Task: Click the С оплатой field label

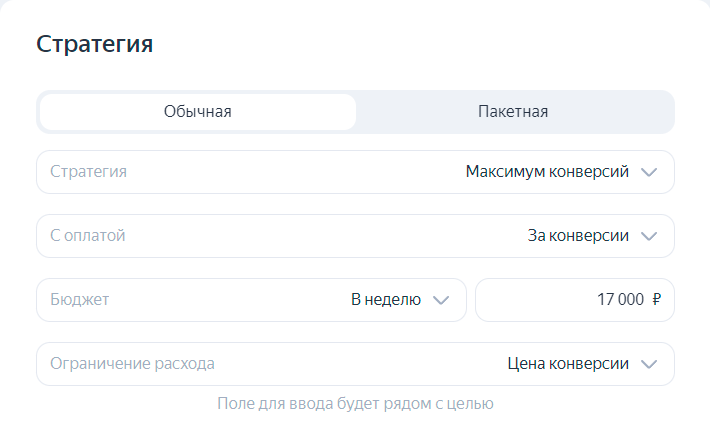Action: [88, 236]
